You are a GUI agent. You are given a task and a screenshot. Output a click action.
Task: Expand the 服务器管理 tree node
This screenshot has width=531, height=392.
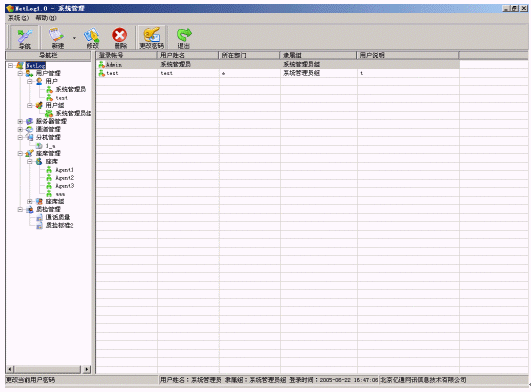pos(20,121)
